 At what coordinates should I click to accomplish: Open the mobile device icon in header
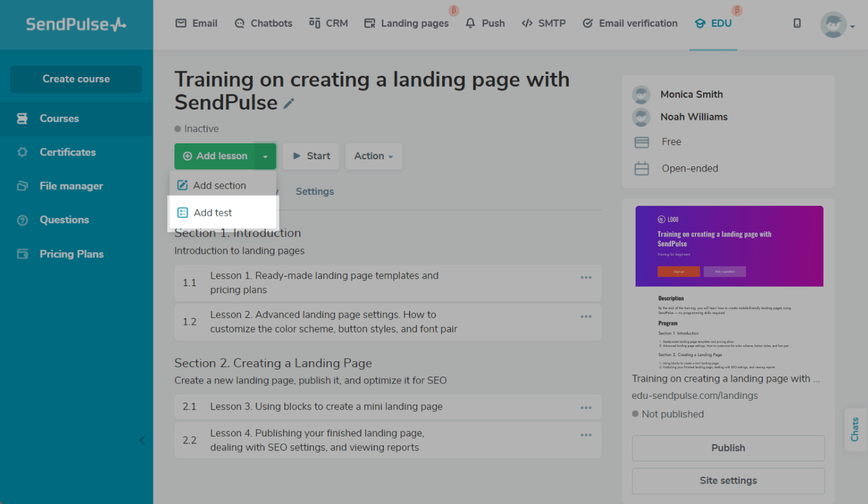[x=797, y=24]
